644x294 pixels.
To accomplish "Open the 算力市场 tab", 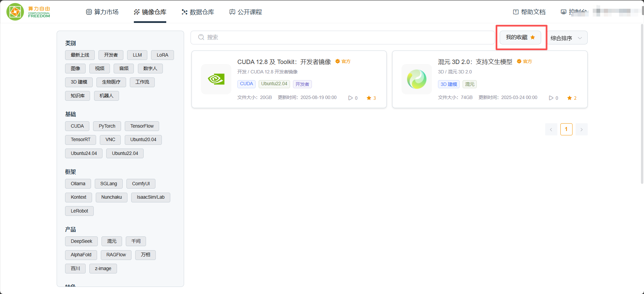I will click(102, 12).
